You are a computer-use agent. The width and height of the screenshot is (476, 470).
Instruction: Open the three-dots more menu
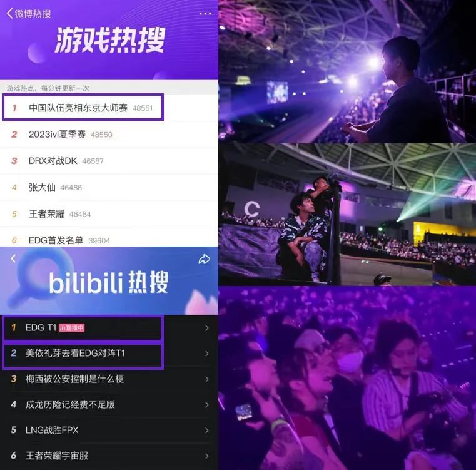(205, 13)
